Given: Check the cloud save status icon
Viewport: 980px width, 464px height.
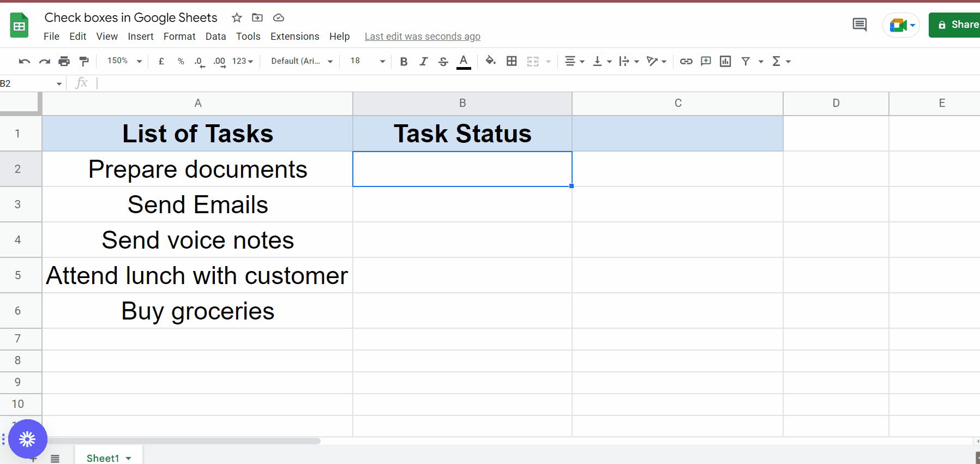Looking at the screenshot, I should [x=279, y=17].
